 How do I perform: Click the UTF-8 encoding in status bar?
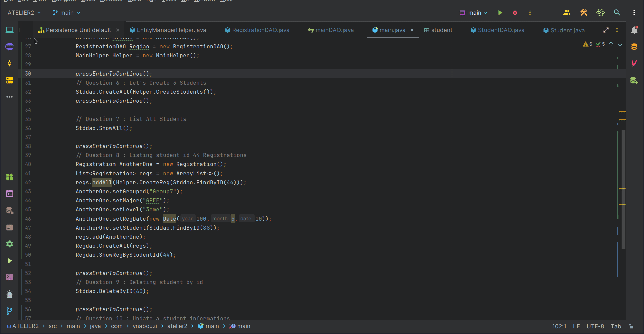point(595,326)
